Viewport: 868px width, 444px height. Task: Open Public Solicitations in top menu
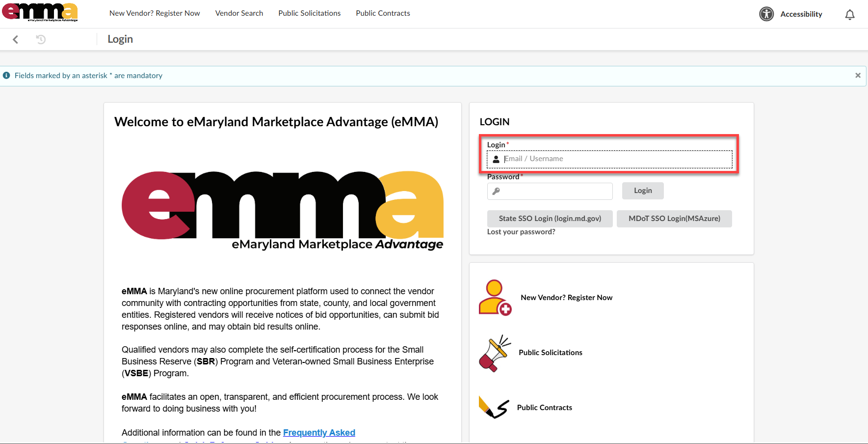pos(310,13)
